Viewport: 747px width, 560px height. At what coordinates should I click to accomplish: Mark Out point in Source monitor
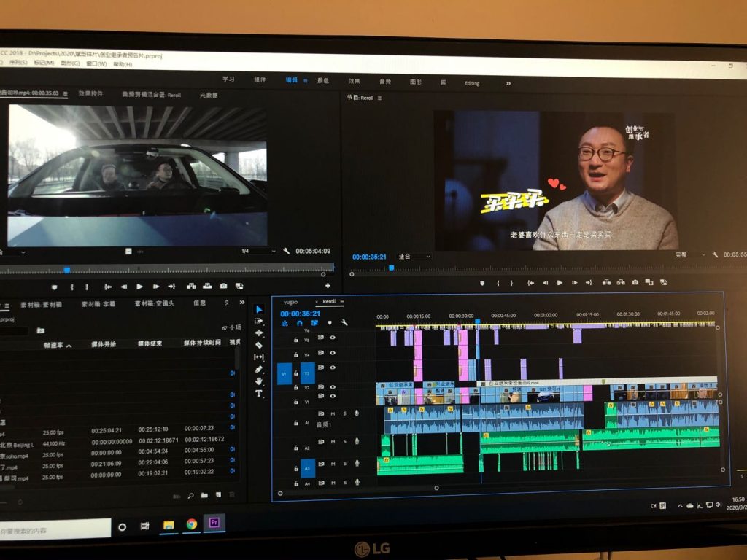click(87, 287)
